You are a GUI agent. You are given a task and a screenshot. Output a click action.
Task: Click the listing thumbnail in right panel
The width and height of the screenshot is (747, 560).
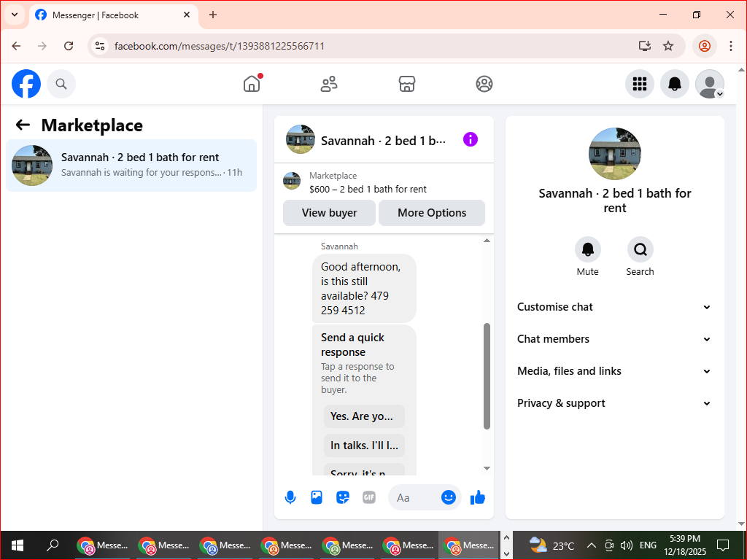click(x=614, y=153)
